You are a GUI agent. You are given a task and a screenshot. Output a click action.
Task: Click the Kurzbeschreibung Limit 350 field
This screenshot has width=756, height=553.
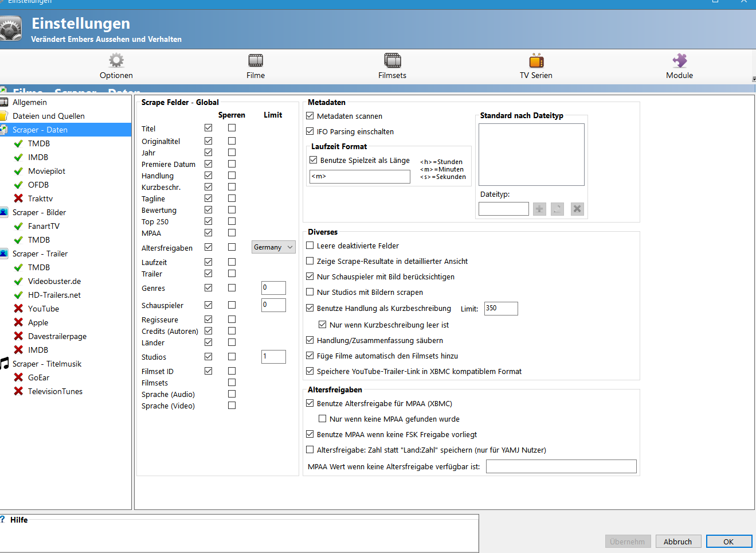pyautogui.click(x=501, y=309)
